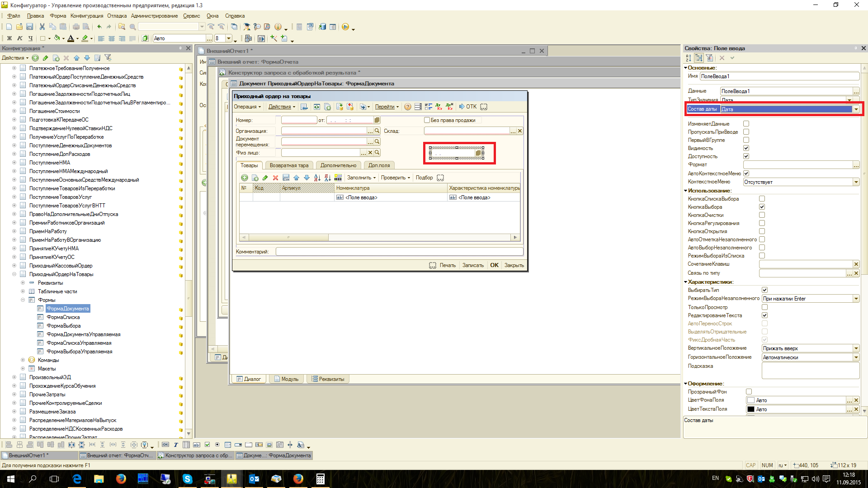This screenshot has height=488, width=868.
Task: Open the Конфигурация menu
Action: click(x=87, y=16)
